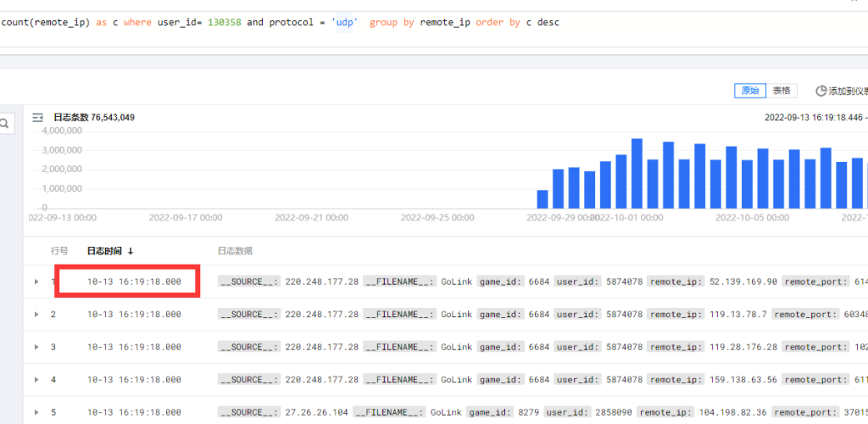Click the collapse icon beside 日志条数
The image size is (868, 424).
pyautogui.click(x=37, y=118)
